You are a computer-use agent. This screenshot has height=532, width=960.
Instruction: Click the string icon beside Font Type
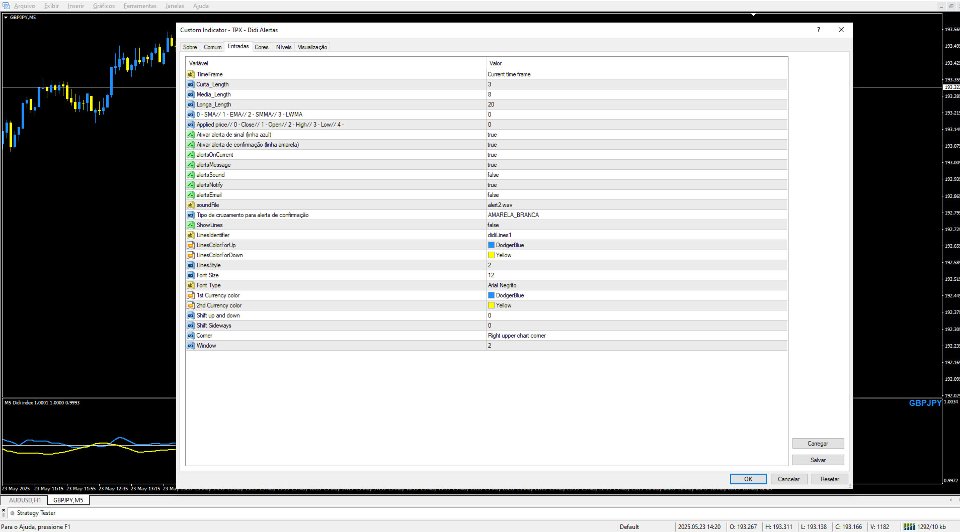tap(191, 285)
